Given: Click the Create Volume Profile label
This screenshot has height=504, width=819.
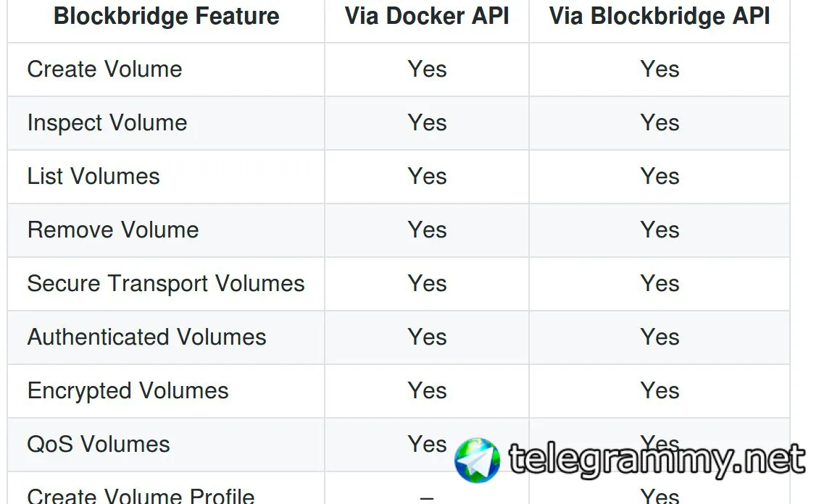Looking at the screenshot, I should [x=141, y=495].
